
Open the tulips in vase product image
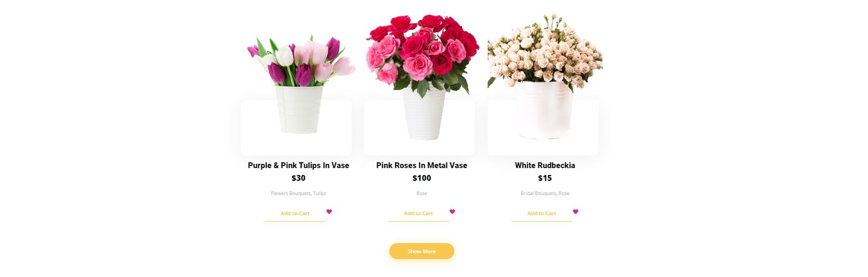(x=300, y=85)
